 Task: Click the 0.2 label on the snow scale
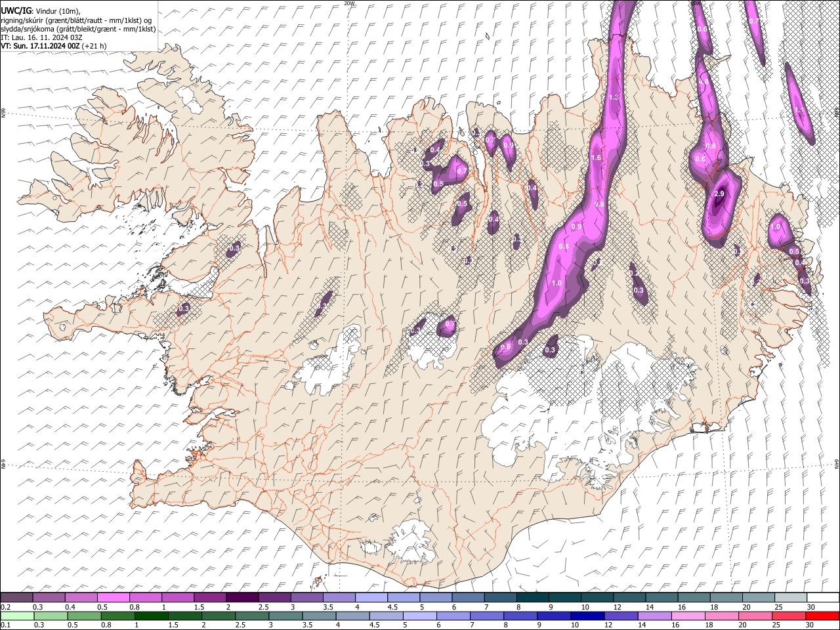(6, 607)
